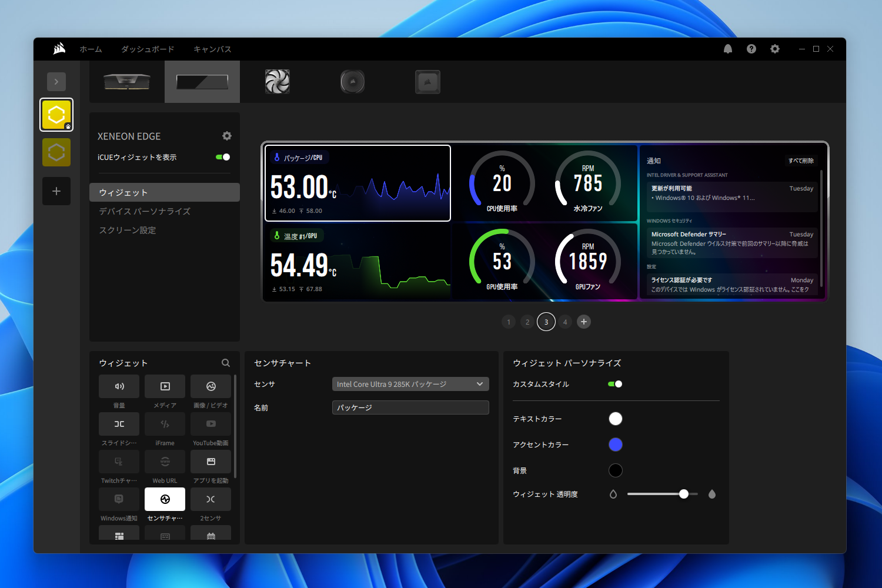882x588 pixels.
Task: Switch to スクリーン設定
Action: [127, 230]
